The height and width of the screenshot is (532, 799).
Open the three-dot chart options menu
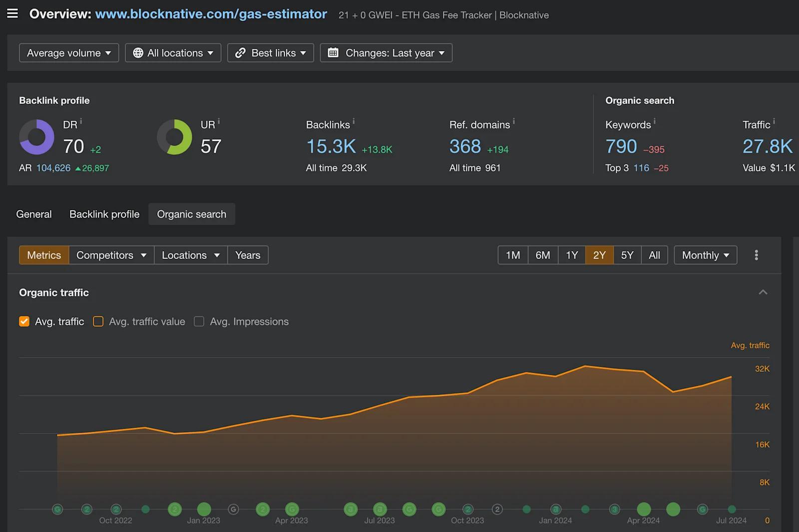coord(756,255)
